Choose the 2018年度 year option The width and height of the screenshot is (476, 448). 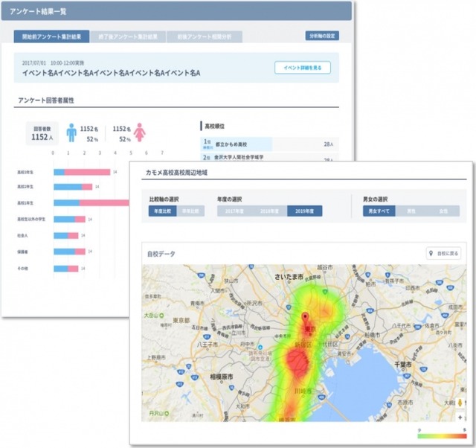(x=269, y=211)
